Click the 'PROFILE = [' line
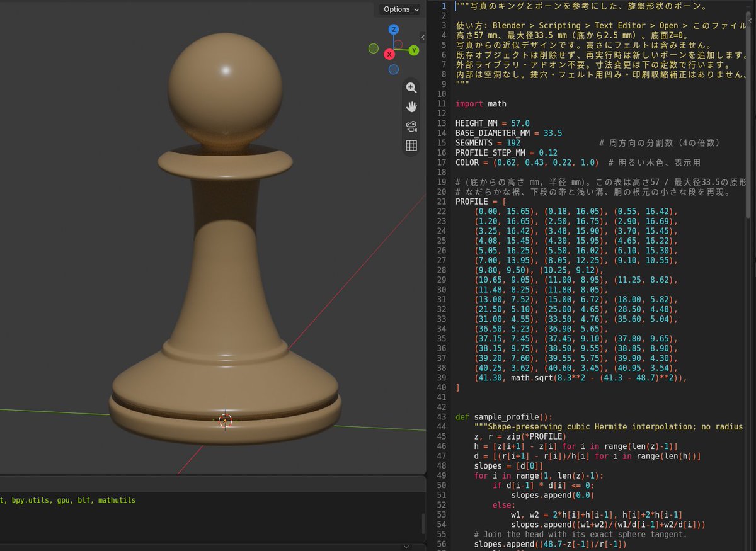 481,202
